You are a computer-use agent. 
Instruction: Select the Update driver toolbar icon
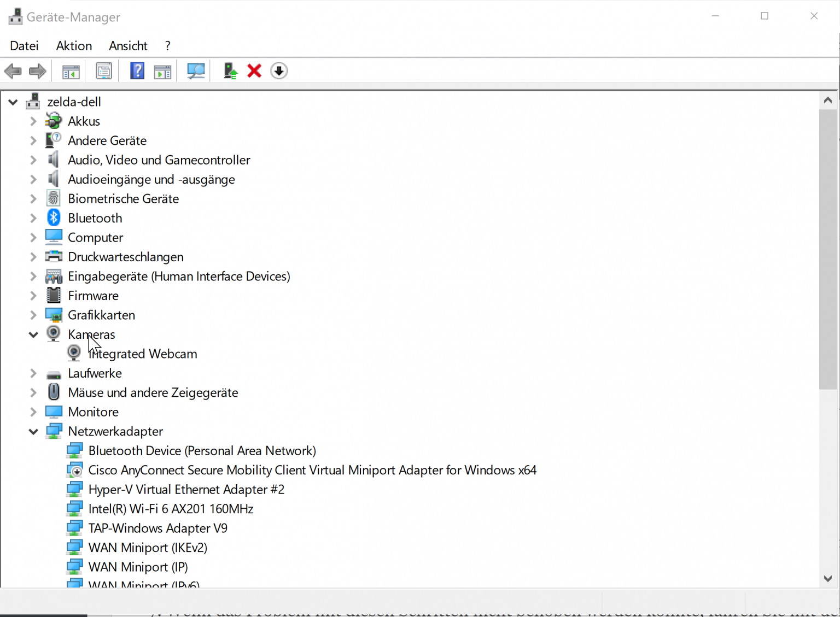(x=230, y=70)
